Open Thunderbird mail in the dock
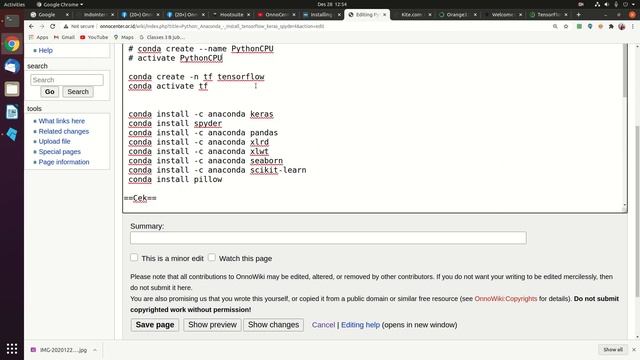Viewport: 640px width, 360px height. [12, 66]
